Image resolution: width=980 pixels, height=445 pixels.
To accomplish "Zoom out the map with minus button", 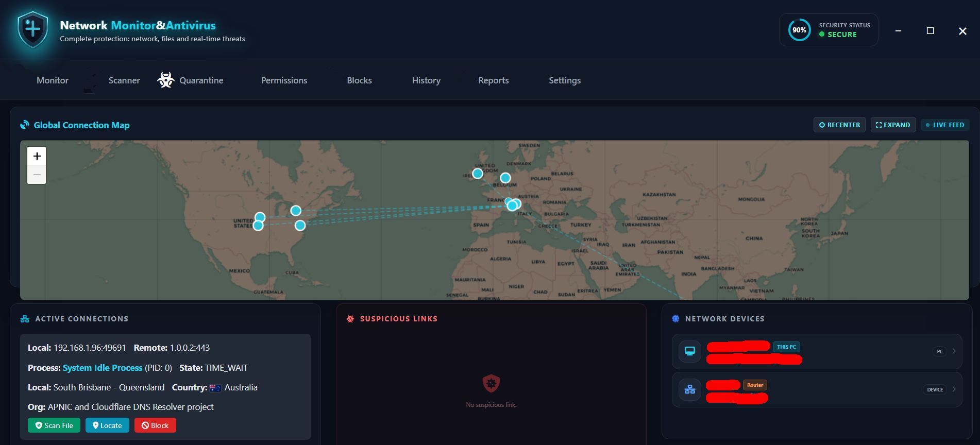I will [37, 175].
